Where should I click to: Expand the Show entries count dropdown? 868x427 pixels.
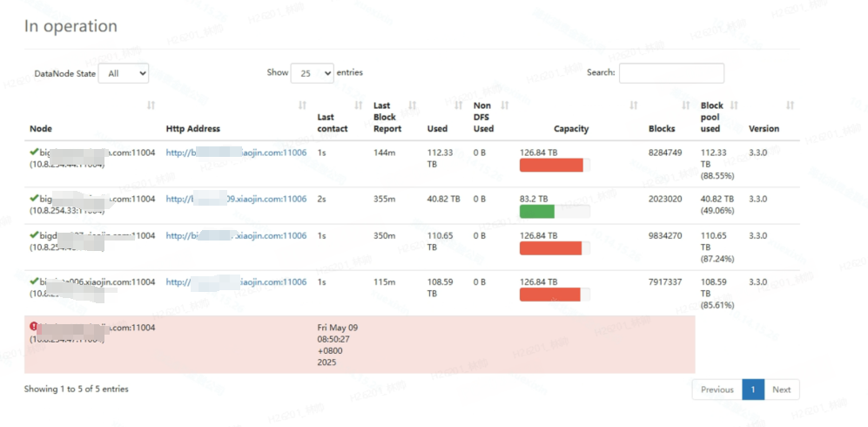[312, 73]
